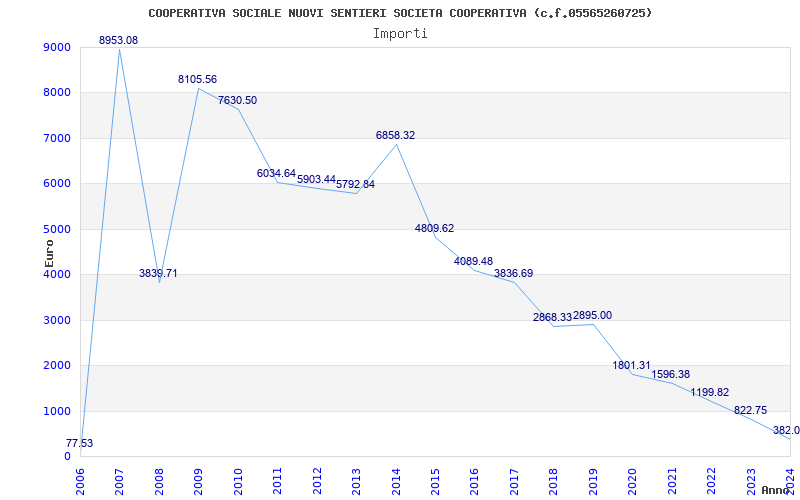Viewport: 800px width, 500px height.
Task: Select the 2019 year axis label
Action: coord(593,481)
